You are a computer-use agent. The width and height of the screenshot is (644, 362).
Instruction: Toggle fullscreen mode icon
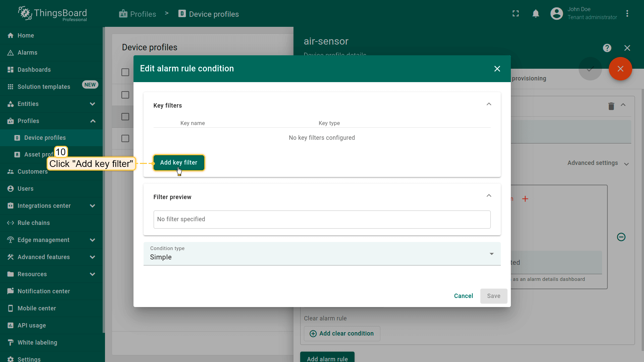coord(516,14)
